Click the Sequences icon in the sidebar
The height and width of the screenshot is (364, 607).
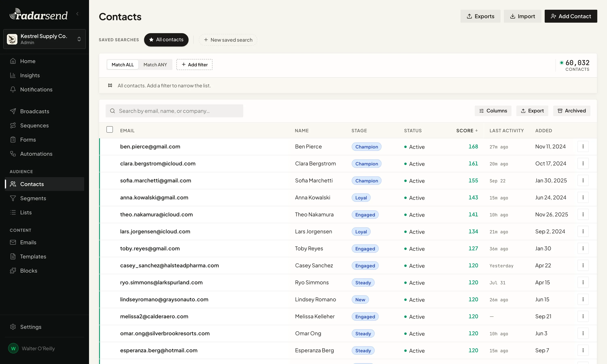point(13,126)
